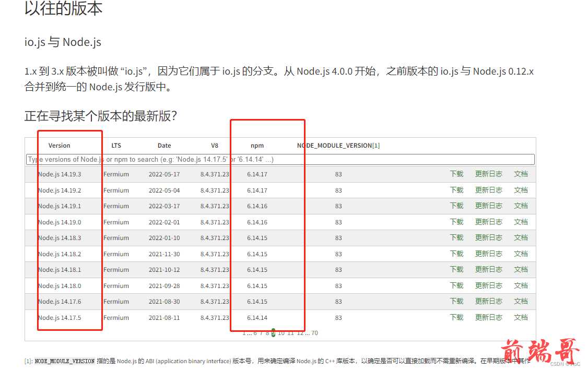
Task: Click the Node.js 14.17.5 version cell
Action: 60,318
